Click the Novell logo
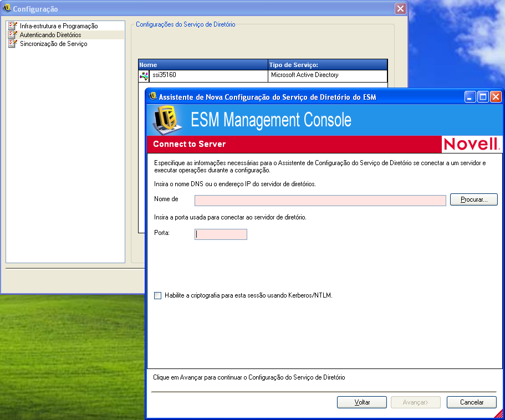Screen dimensions: 505x420 tap(471, 144)
